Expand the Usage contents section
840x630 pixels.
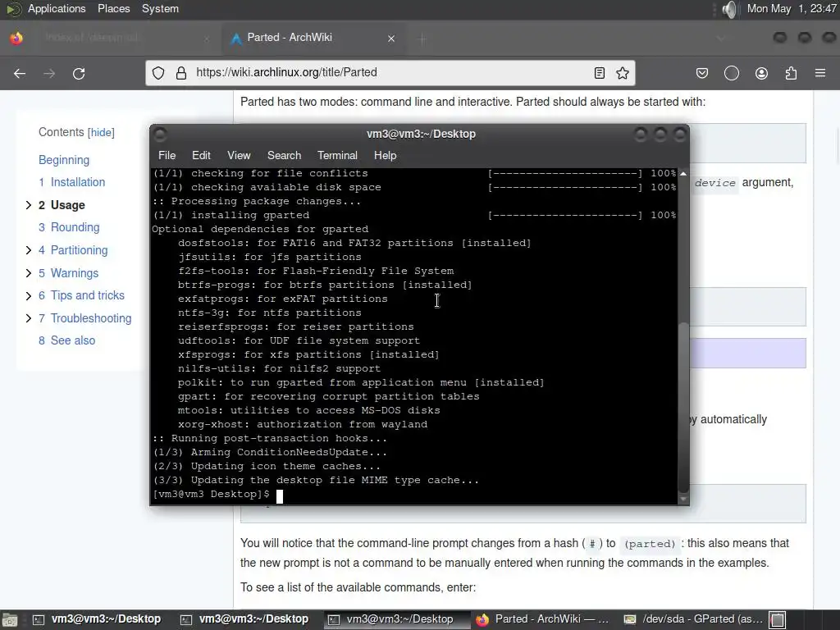coord(29,205)
